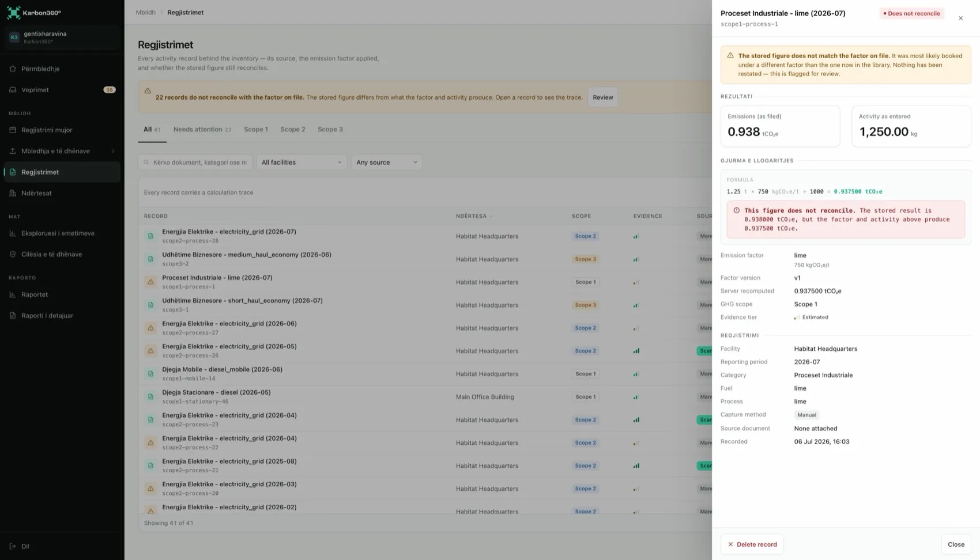
Task: Open Veprimet inbox icon in sidebar
Action: click(x=13, y=90)
